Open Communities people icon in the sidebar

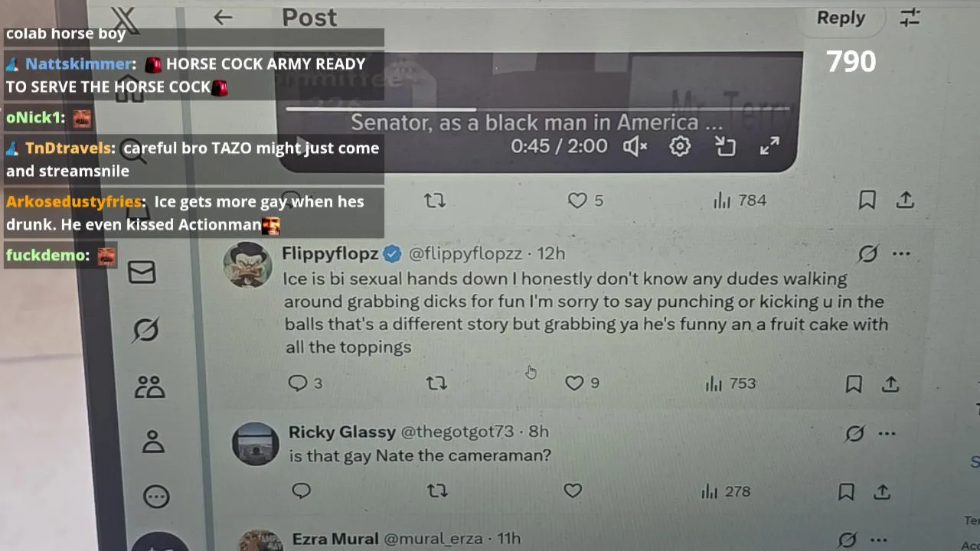tap(150, 386)
